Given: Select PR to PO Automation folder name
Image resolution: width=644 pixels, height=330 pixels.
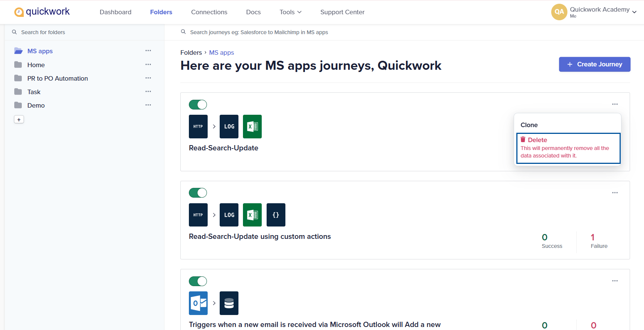Looking at the screenshot, I should point(57,78).
